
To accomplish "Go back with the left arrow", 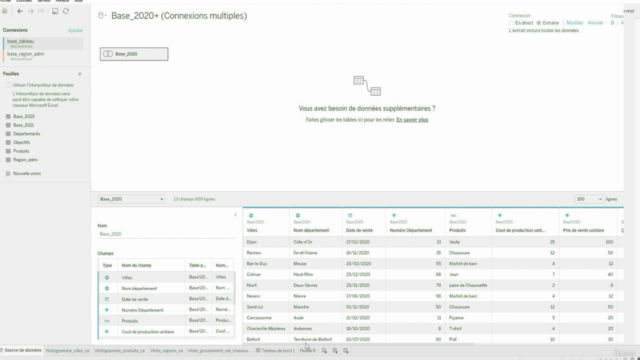I will pos(20,11).
